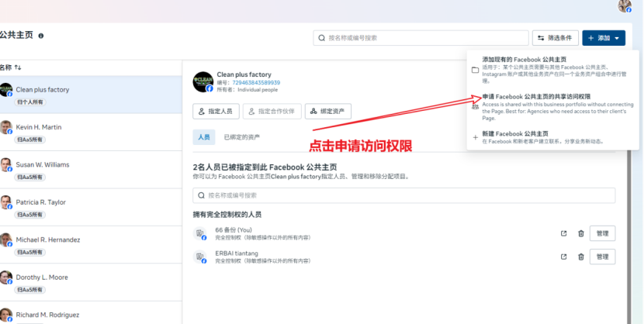
Task: Click the magnifier icon in top search box
Action: coord(321,38)
